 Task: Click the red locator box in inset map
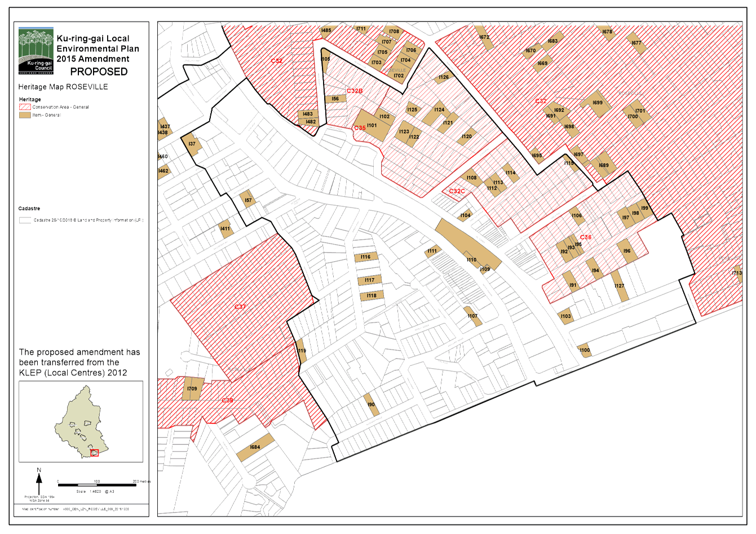(x=94, y=453)
